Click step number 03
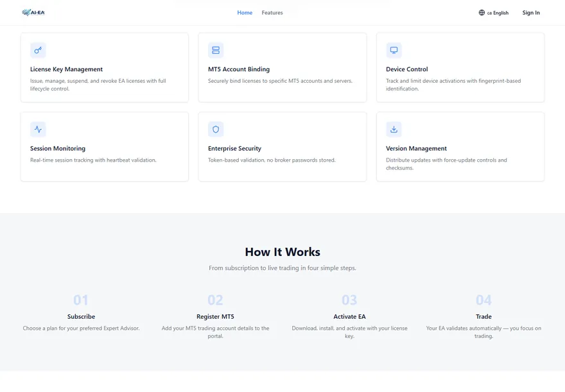The image size is (565, 392). 349,300
